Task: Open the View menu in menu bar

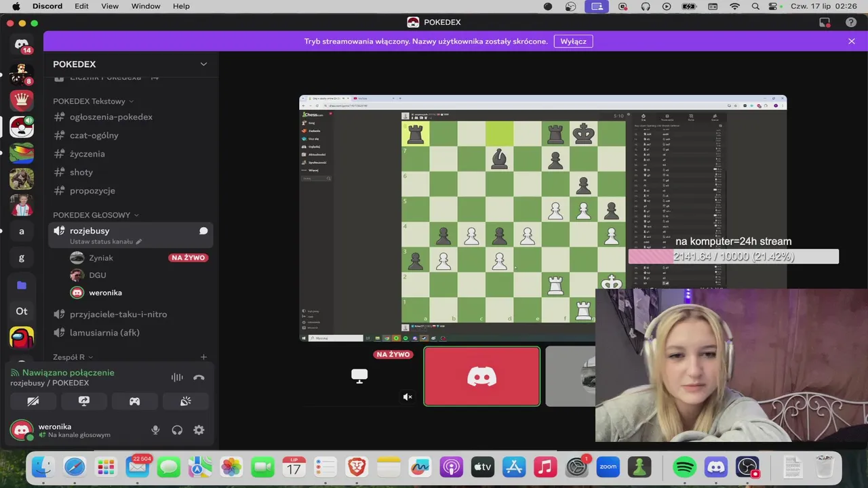Action: [110, 6]
